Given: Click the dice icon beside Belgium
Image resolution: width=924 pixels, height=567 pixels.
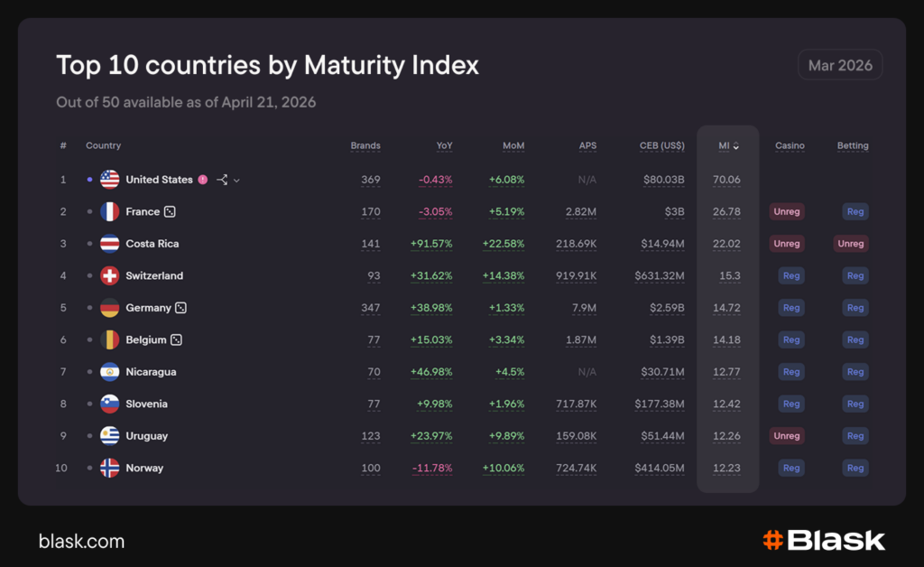Looking at the screenshot, I should click(176, 340).
